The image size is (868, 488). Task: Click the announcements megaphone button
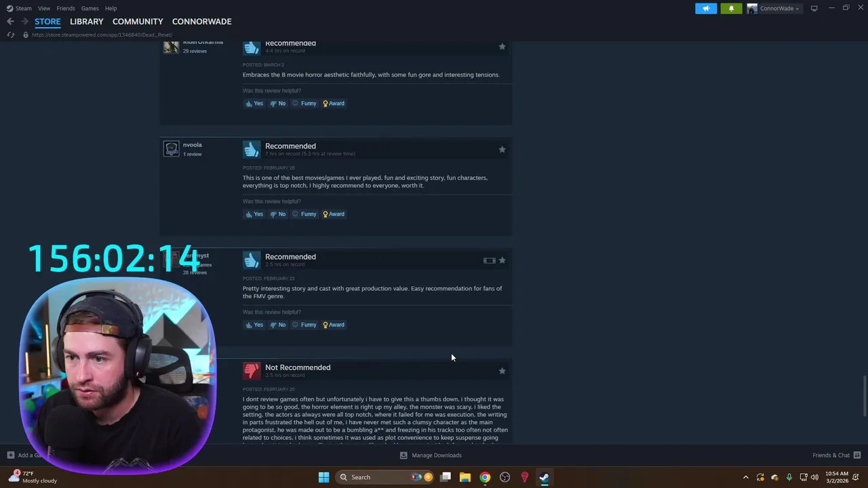(x=706, y=8)
